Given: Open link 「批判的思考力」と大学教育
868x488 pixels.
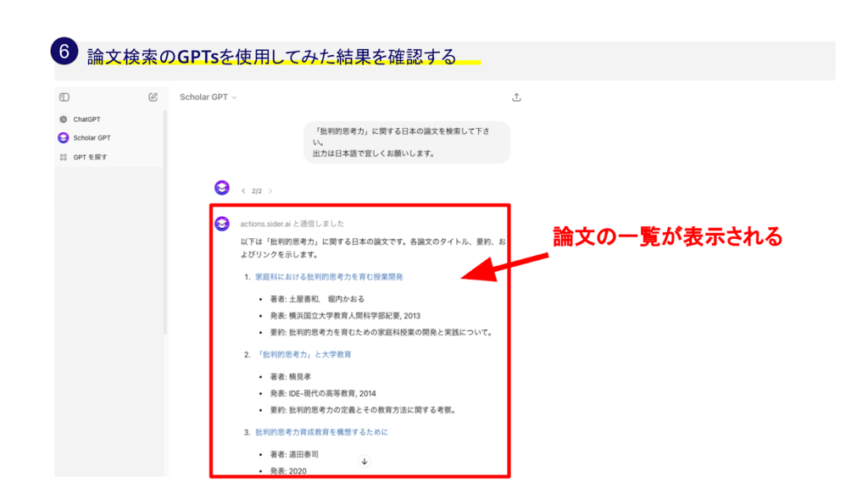Looking at the screenshot, I should [x=303, y=354].
